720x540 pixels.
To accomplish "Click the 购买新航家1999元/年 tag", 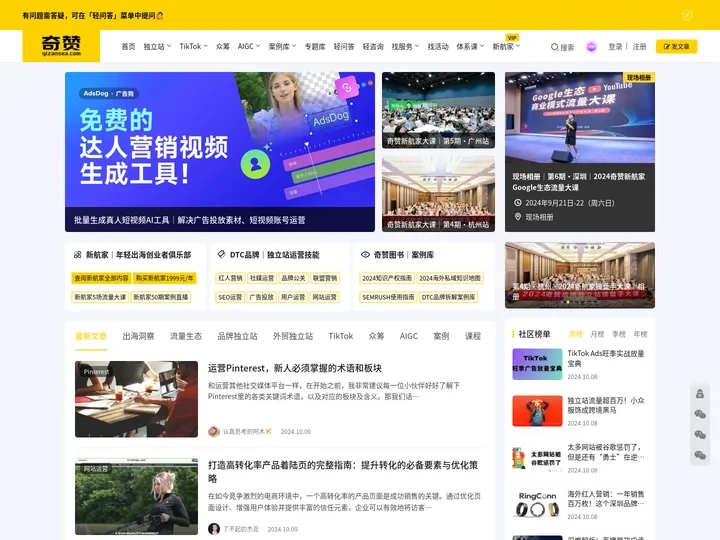I will click(x=165, y=278).
